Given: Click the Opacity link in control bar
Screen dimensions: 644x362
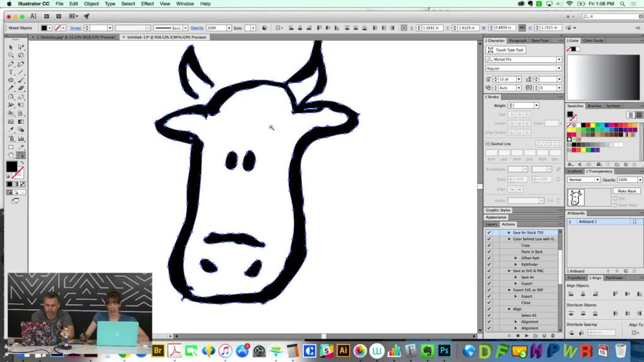Looking at the screenshot, I should [x=197, y=28].
